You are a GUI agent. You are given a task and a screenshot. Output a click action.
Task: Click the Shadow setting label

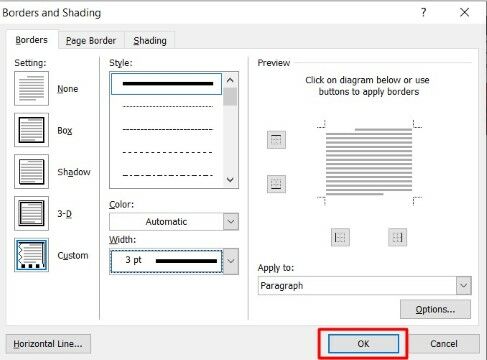point(74,172)
